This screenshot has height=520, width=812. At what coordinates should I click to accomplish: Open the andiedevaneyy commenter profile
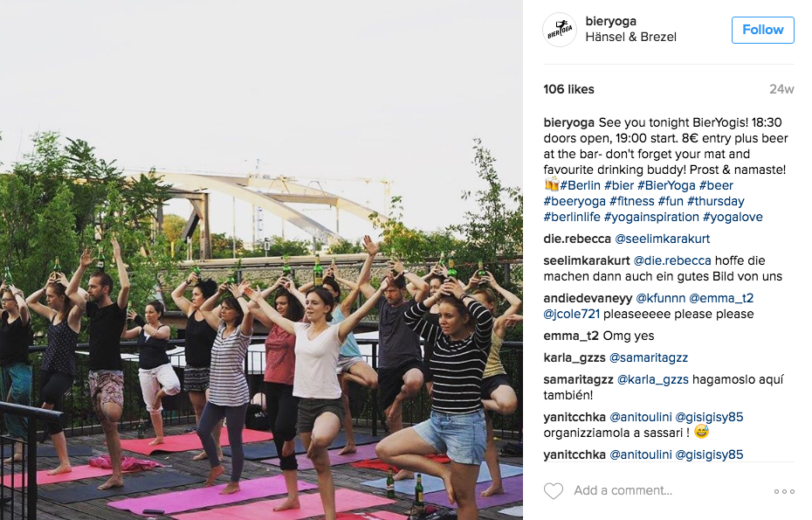pyautogui.click(x=588, y=298)
